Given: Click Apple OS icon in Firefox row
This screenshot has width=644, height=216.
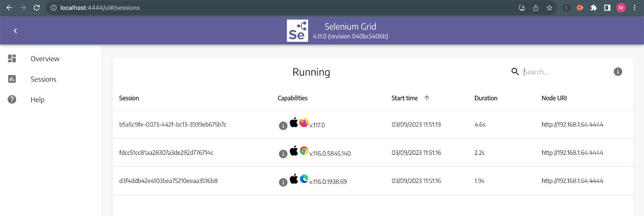Looking at the screenshot, I should point(294,122).
